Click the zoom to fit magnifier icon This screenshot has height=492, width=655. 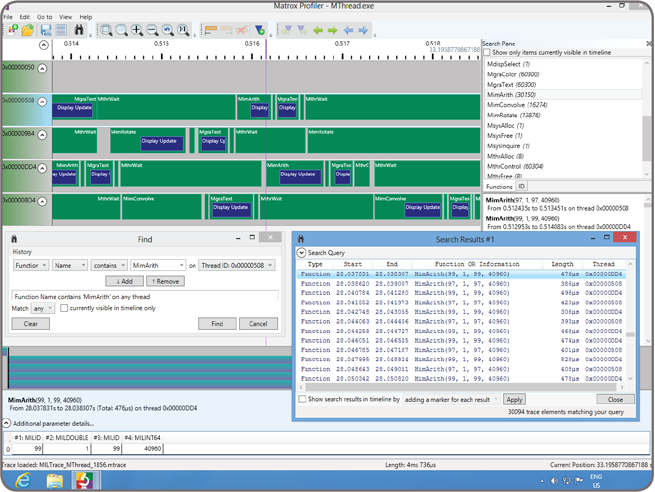point(122,30)
